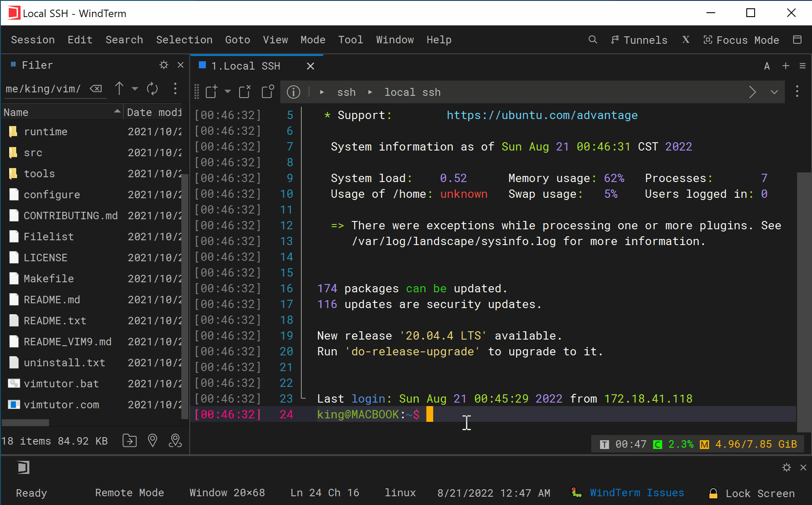812x505 pixels.
Task: Expand the dropdown arrow beside the new-session icon
Action: coord(227,92)
